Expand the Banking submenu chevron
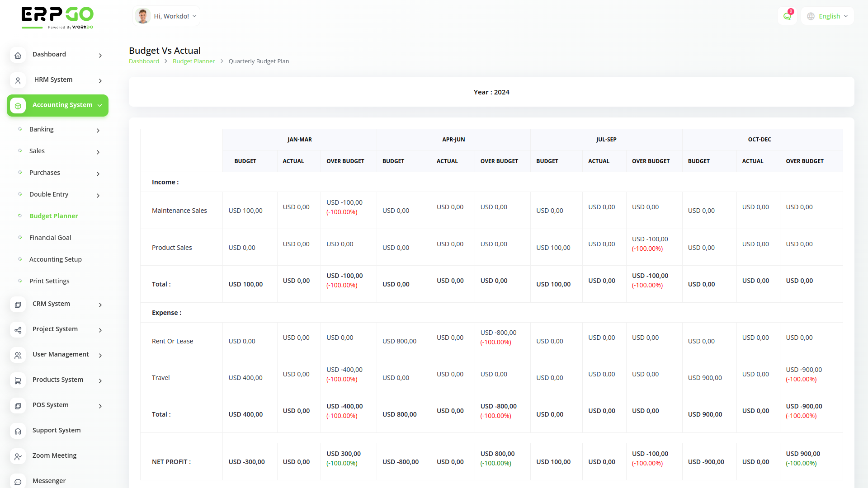 point(98,130)
